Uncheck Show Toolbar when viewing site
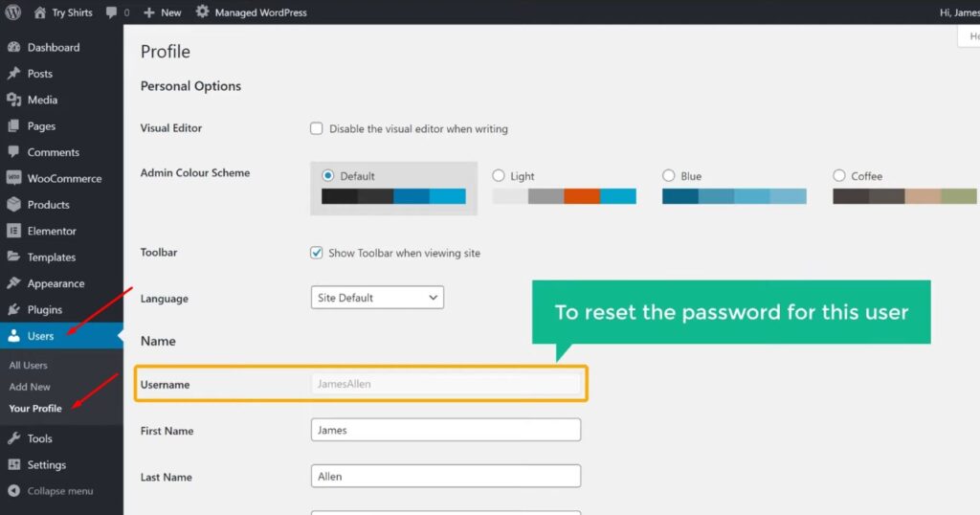Image resolution: width=980 pixels, height=515 pixels. click(x=317, y=254)
